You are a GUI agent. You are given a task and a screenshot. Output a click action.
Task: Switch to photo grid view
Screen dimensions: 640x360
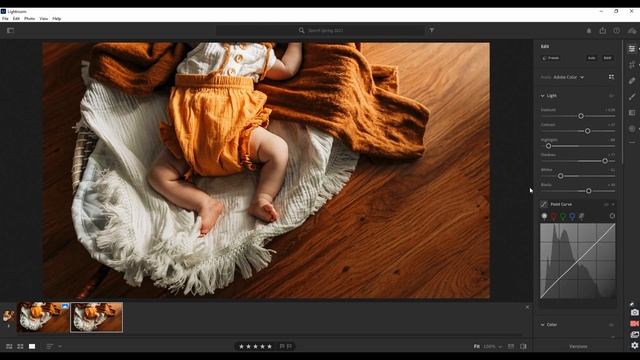(x=9, y=347)
